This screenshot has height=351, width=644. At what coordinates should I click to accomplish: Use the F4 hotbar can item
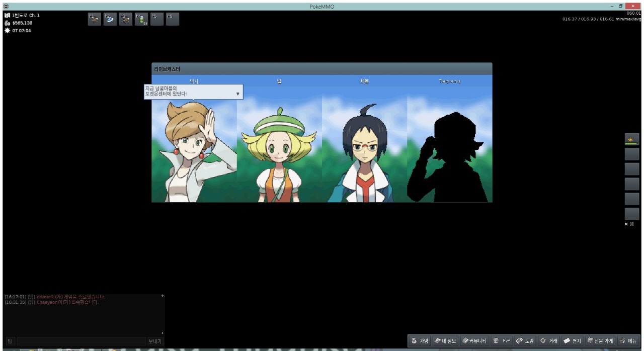(141, 19)
